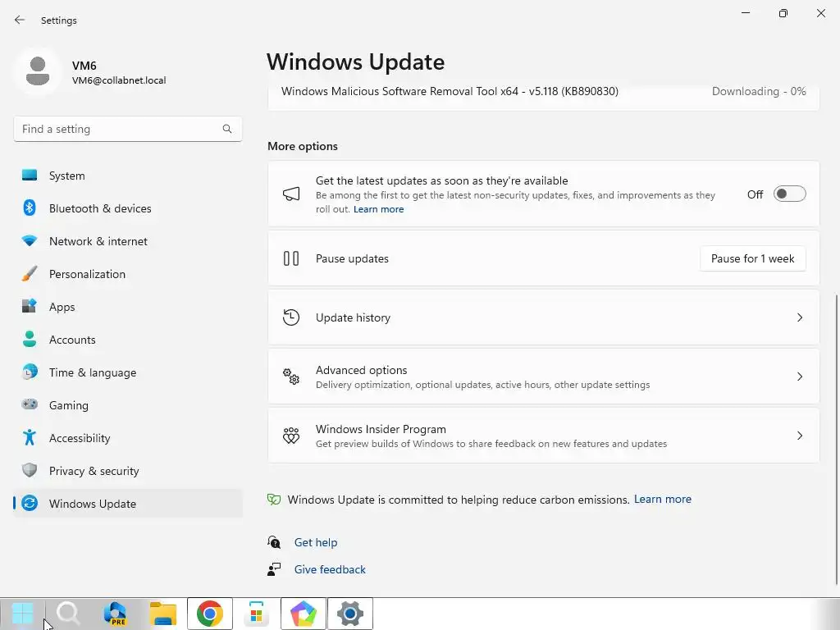Click the Delivery optimization description text

tap(482, 385)
